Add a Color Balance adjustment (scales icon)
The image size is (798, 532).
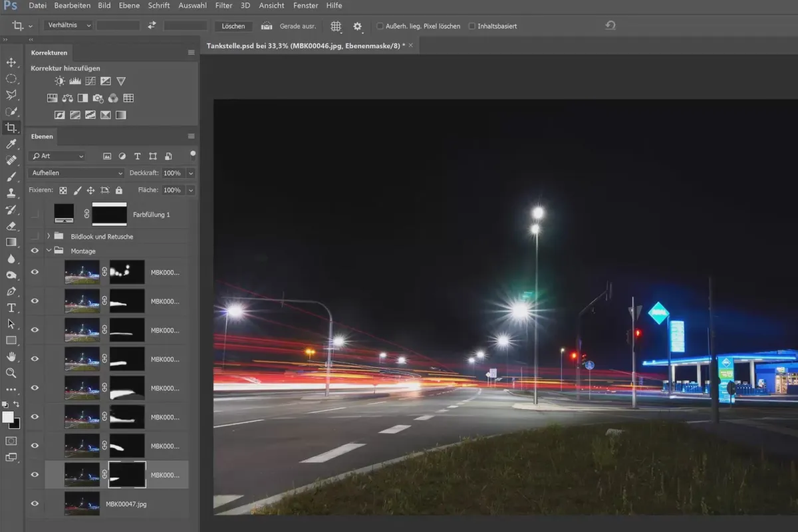coord(67,98)
